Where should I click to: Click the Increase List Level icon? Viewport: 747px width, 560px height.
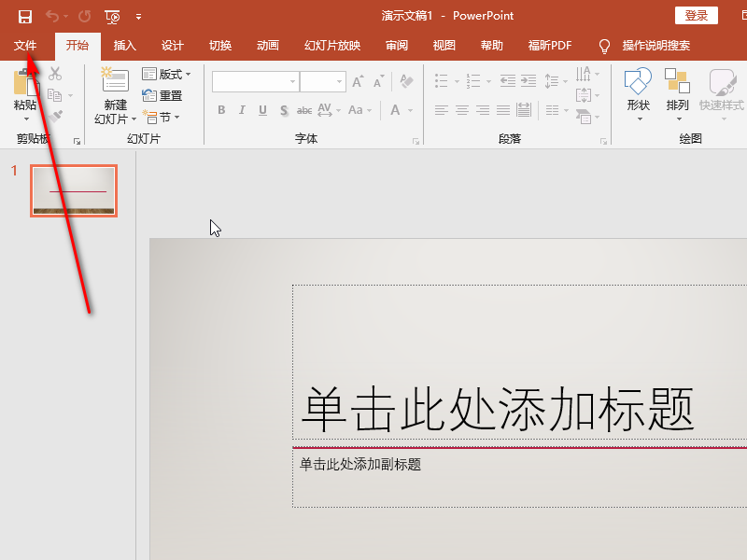529,81
